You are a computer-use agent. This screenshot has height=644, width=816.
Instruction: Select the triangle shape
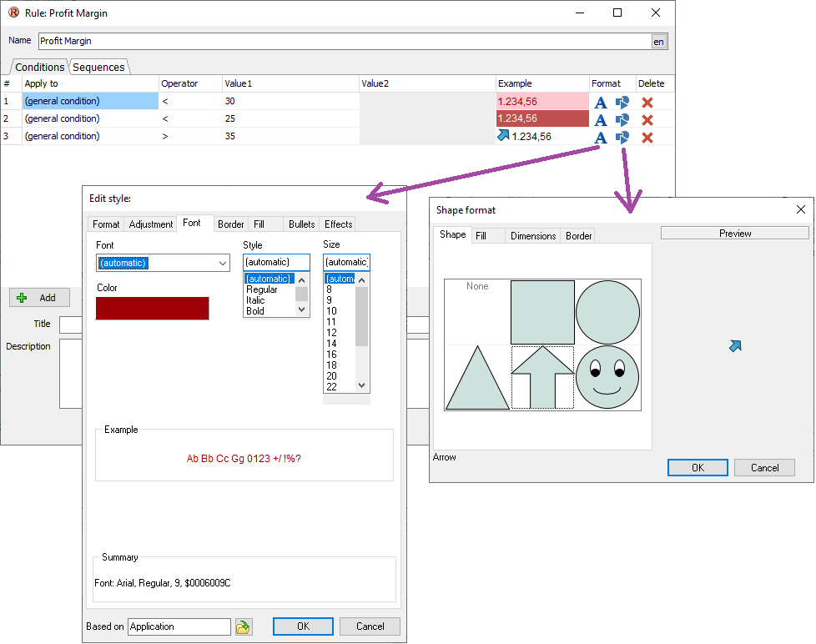tap(477, 378)
